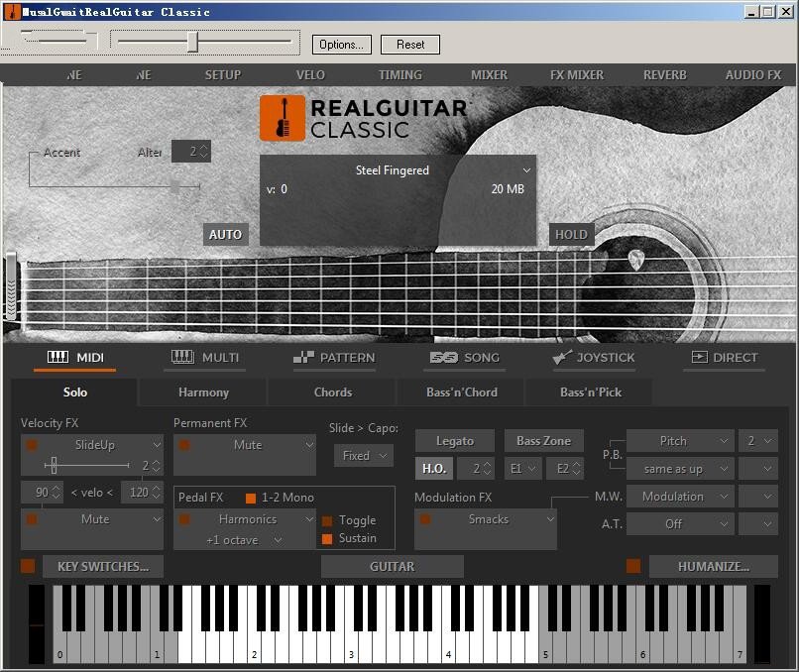Viewport: 799px width, 672px height.
Task: Open the pitch bend range 2 dropdown
Action: pyautogui.click(x=758, y=441)
